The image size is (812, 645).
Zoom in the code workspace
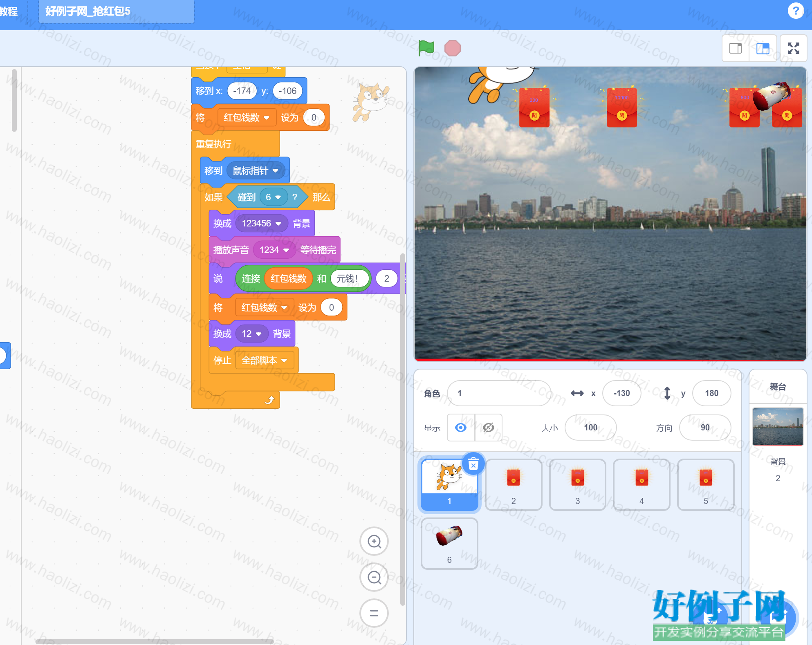click(x=374, y=542)
